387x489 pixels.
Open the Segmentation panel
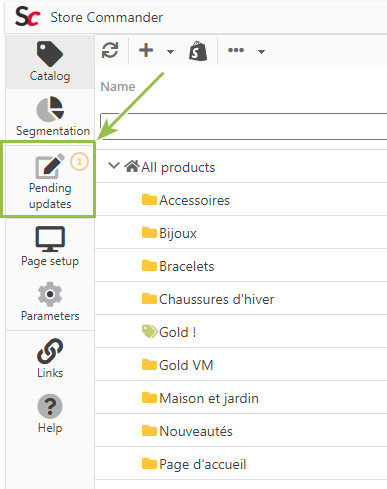pos(53,117)
